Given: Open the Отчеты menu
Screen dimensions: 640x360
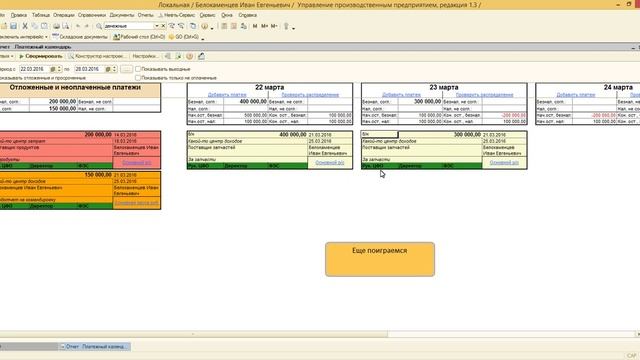Looking at the screenshot, I should (145, 15).
